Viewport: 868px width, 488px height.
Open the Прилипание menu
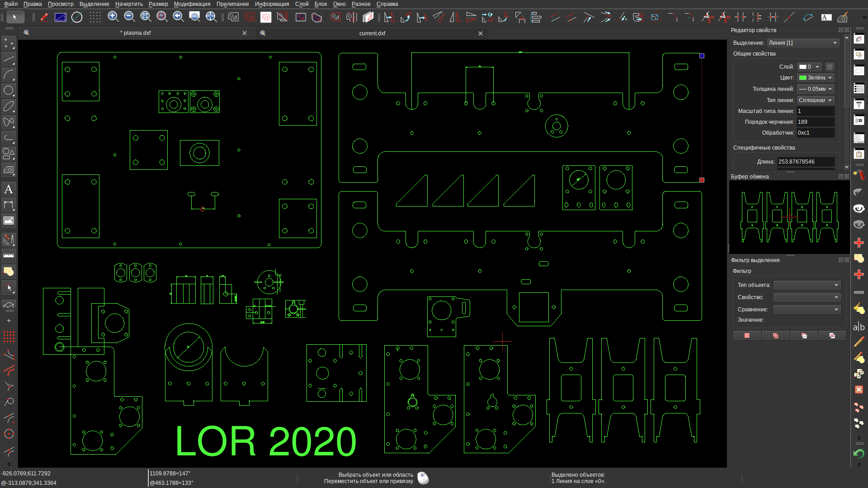[x=232, y=4]
